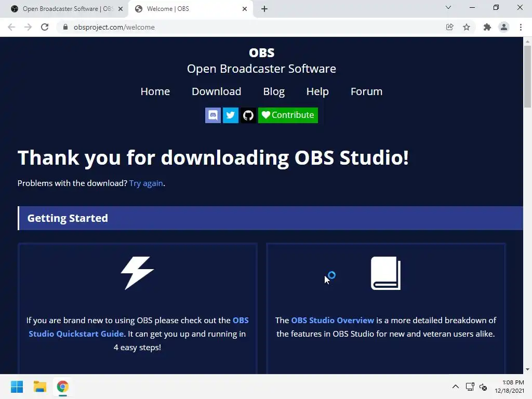View site information via lock icon
Image resolution: width=532 pixels, height=399 pixels.
pyautogui.click(x=65, y=27)
